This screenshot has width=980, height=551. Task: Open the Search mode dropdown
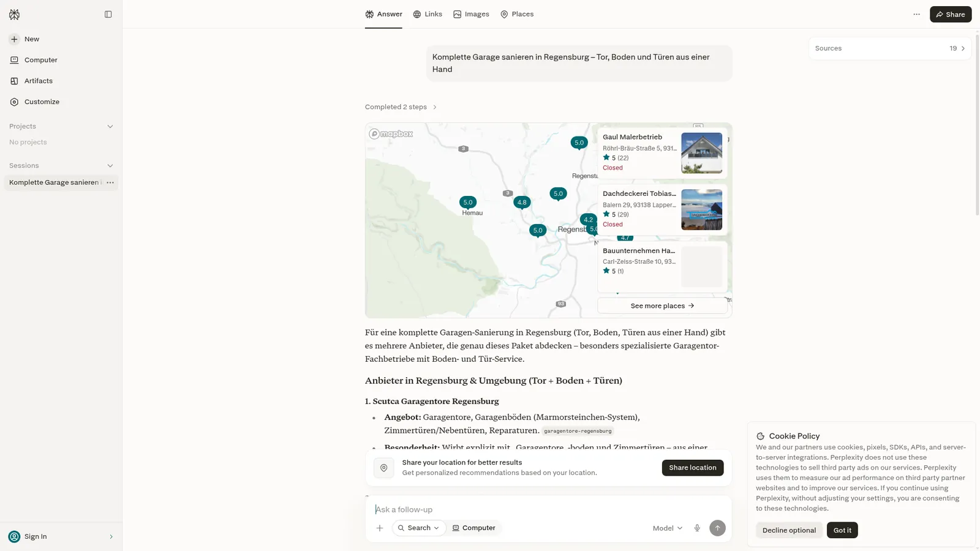[x=419, y=528]
